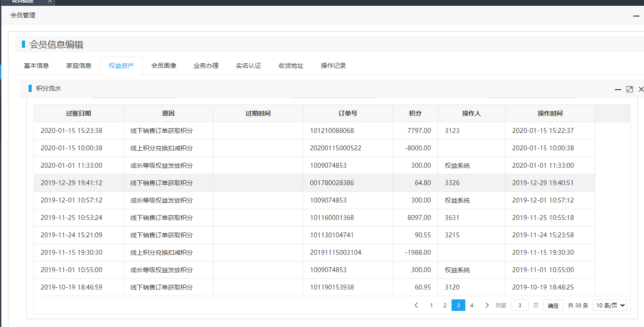Screen dimensions: 644x327
Task: Click the next page arrow in pagination
Action: [x=487, y=306]
